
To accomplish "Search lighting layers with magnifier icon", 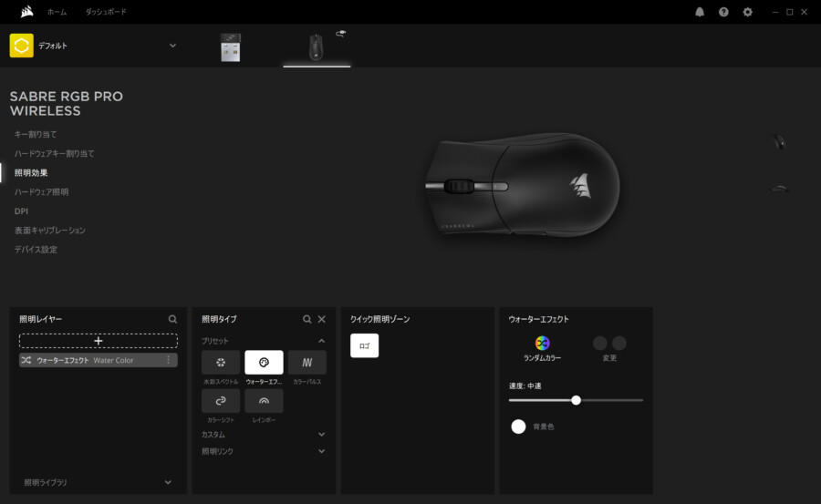I will coord(172,320).
